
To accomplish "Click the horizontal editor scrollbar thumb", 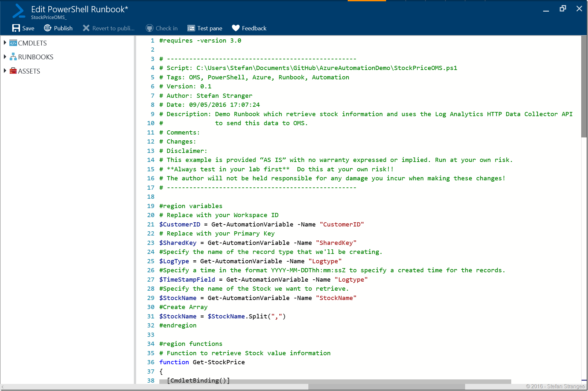I will pos(335,381).
